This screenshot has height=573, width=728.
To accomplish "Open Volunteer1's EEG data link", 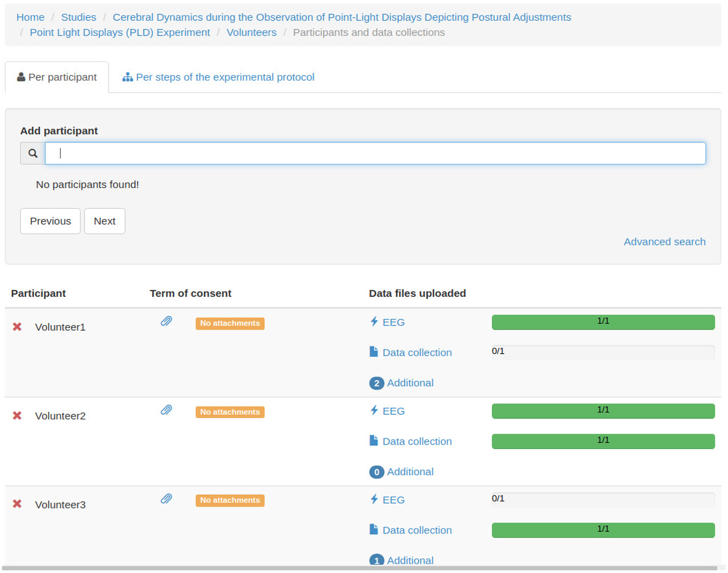I will tap(393, 322).
